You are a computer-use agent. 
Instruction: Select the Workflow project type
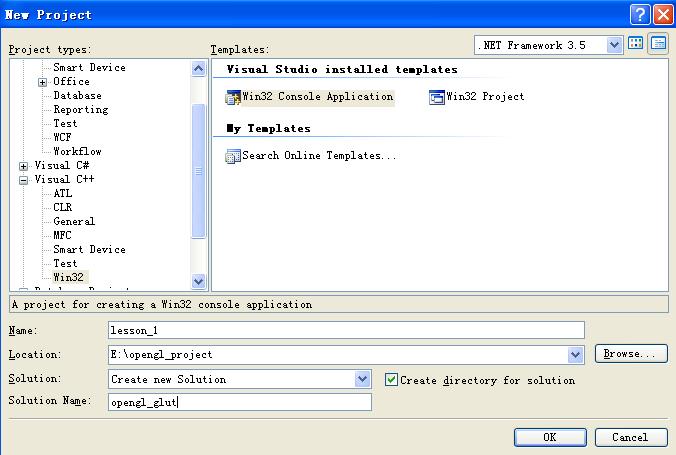pyautogui.click(x=77, y=151)
